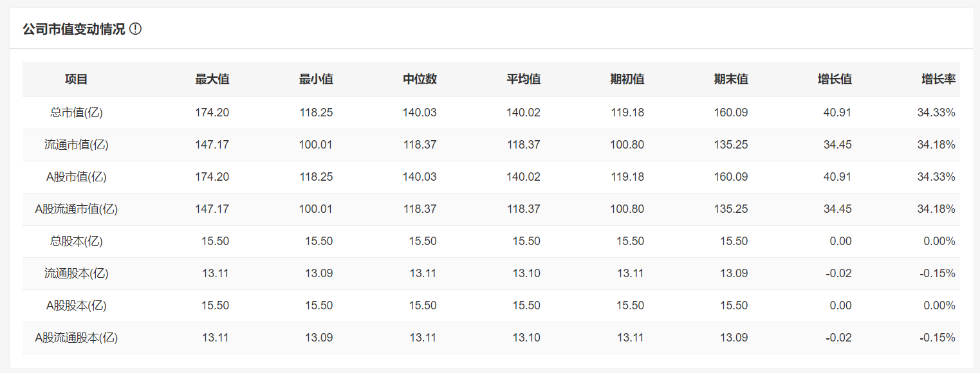Click the 增长率 column header
The height and width of the screenshot is (373, 980).
(x=938, y=79)
